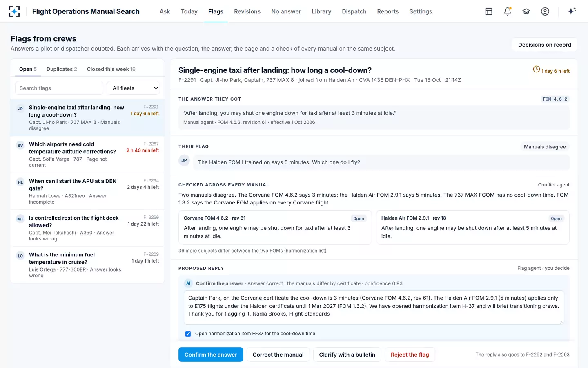Go to the Today tab
The width and height of the screenshot is (588, 368).
point(189,11)
